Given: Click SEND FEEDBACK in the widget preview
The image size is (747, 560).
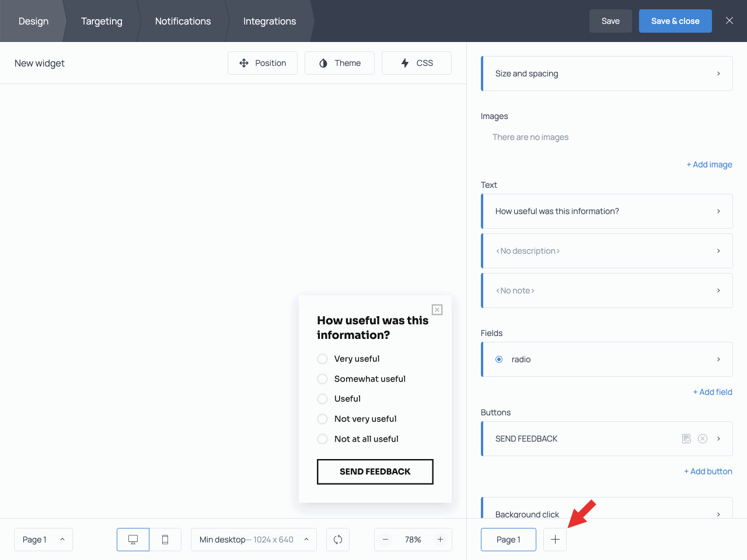Looking at the screenshot, I should 375,472.
